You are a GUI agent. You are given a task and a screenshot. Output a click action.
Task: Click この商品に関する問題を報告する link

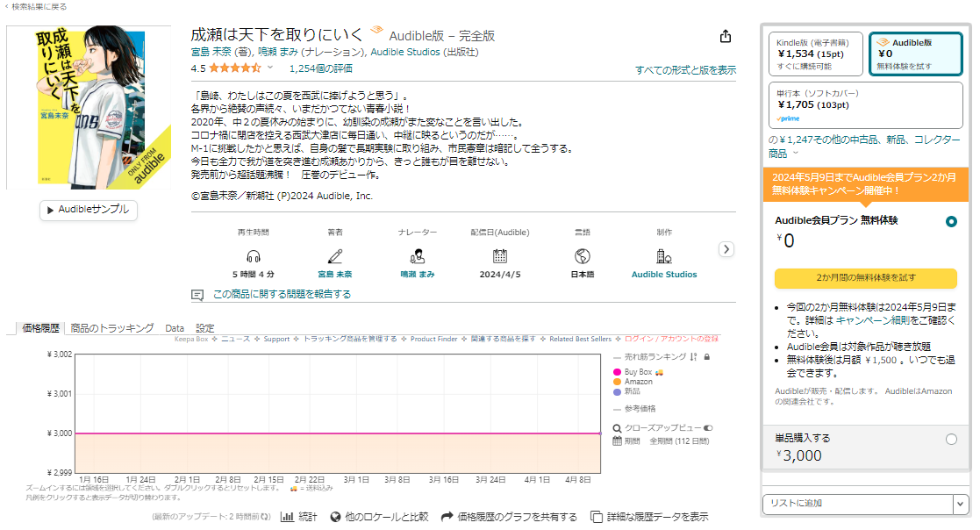(x=282, y=294)
